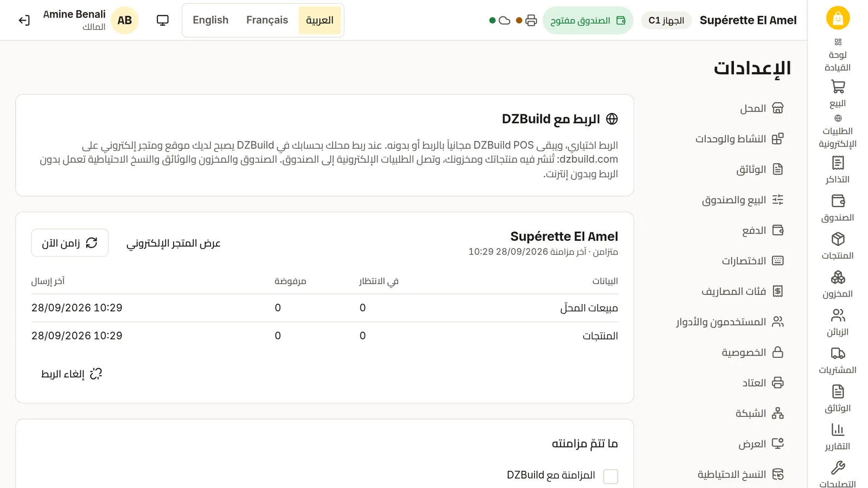Screen dimensions: 868x488
Task: Click the monitor display icon in header
Action: 163,21
